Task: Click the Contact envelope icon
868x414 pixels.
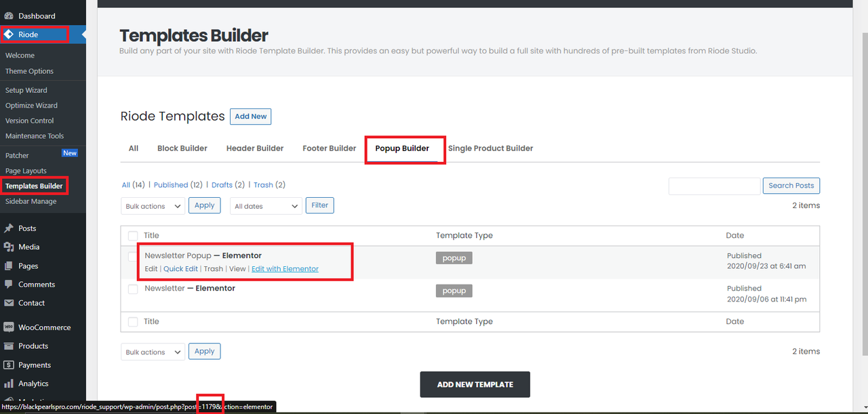Action: point(9,304)
